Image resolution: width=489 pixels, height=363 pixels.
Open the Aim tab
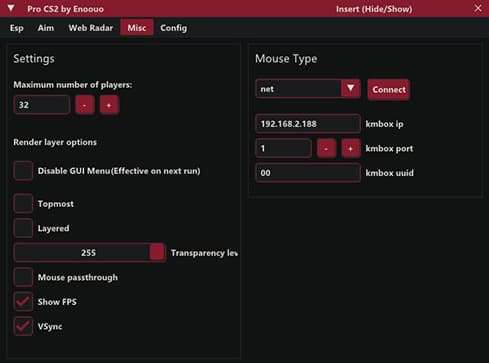tap(46, 28)
